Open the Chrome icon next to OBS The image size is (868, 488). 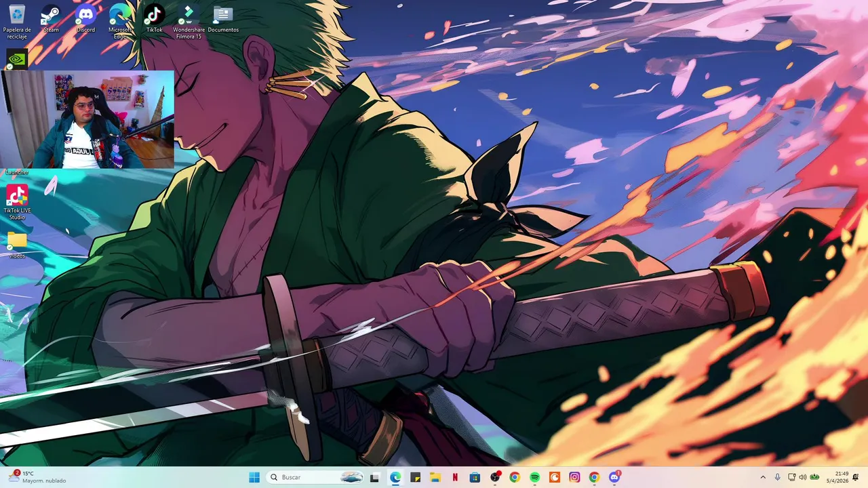pyautogui.click(x=515, y=477)
